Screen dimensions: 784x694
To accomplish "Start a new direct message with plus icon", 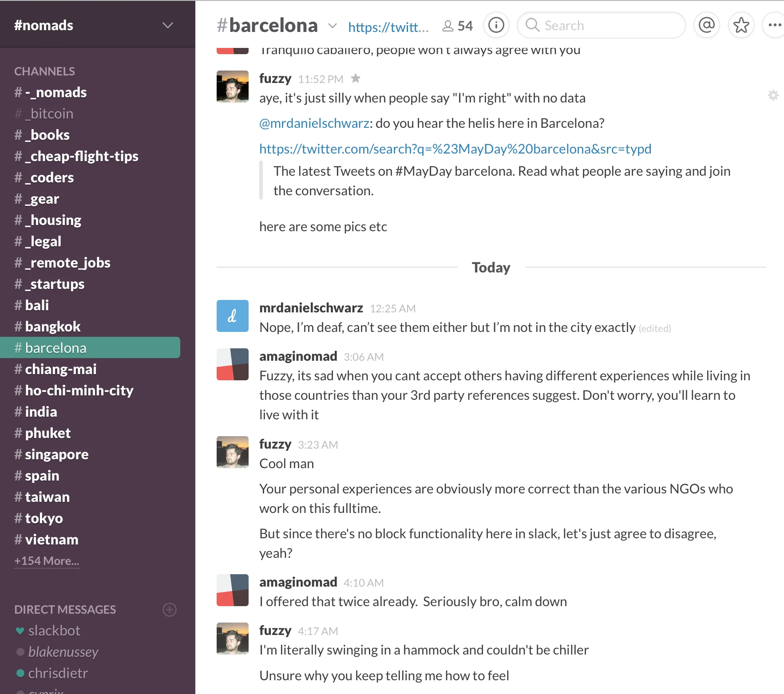I will 170,610.
